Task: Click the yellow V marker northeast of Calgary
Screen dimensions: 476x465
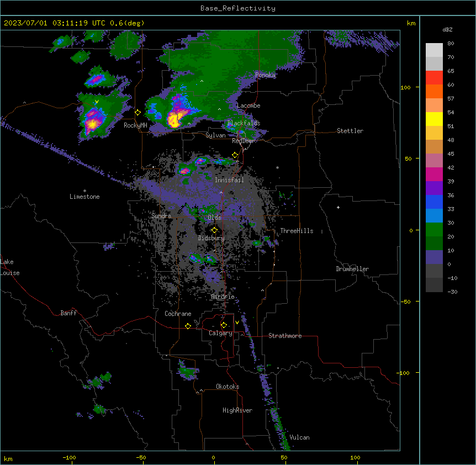Action: pyautogui.click(x=237, y=323)
